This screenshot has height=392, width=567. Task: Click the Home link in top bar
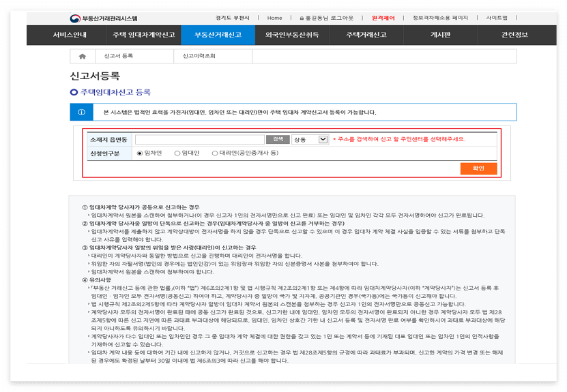[274, 18]
